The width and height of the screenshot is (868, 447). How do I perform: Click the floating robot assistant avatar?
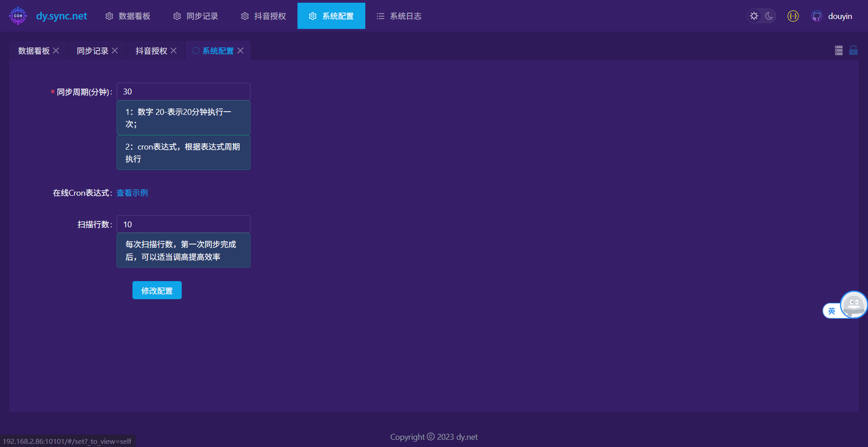[854, 305]
